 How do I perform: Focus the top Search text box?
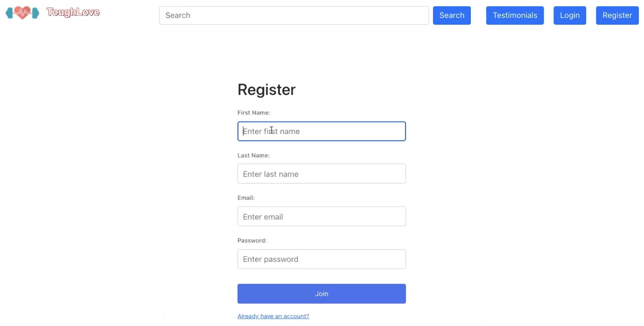point(294,15)
